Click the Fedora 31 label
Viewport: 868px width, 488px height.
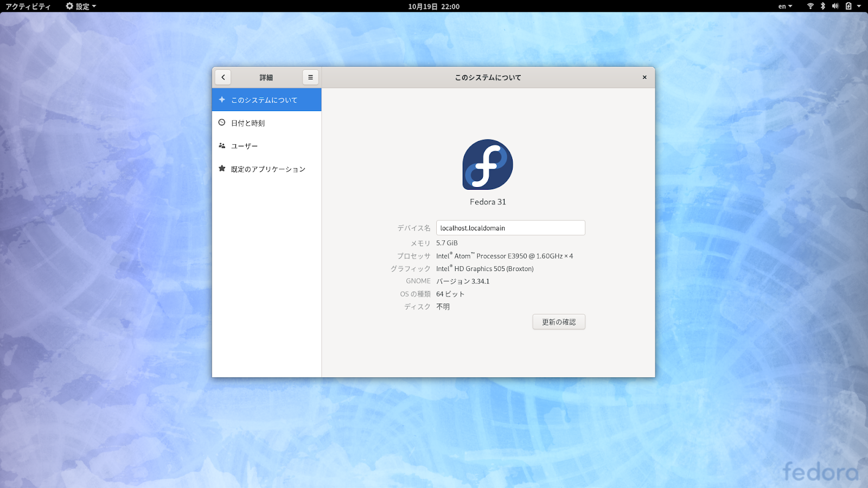(x=488, y=202)
